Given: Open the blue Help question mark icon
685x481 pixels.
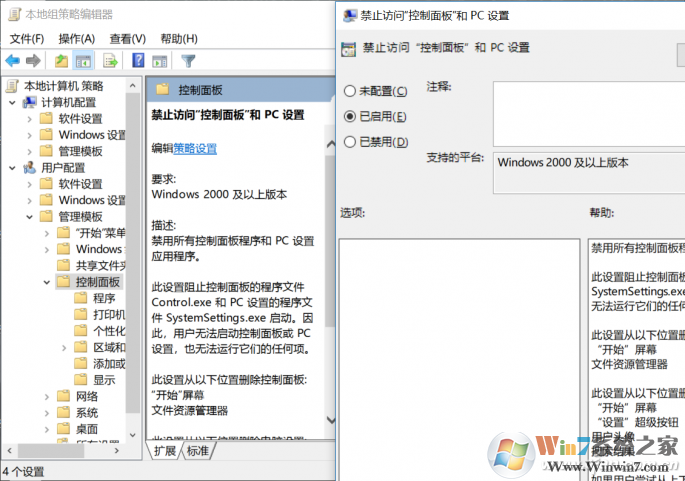Looking at the screenshot, I should [x=138, y=60].
